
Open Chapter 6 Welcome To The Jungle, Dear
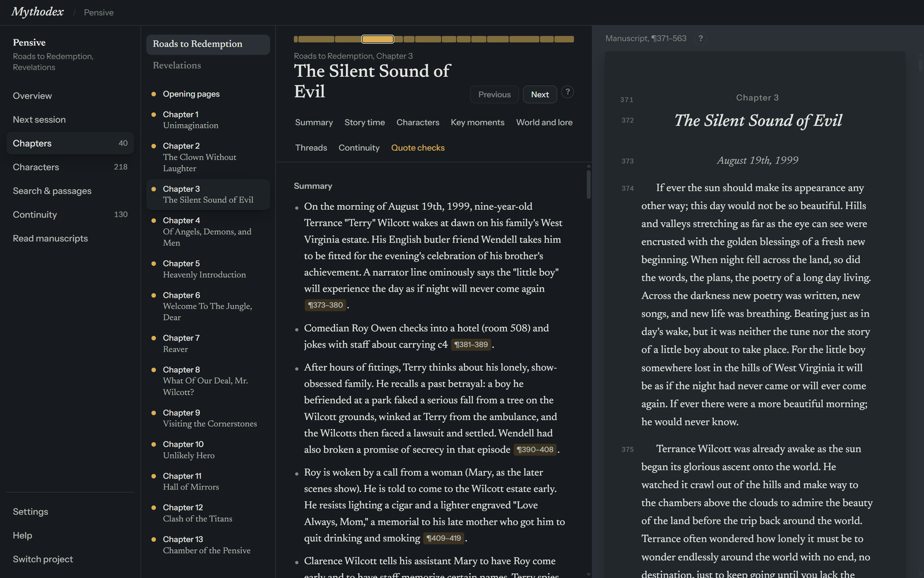pos(208,306)
